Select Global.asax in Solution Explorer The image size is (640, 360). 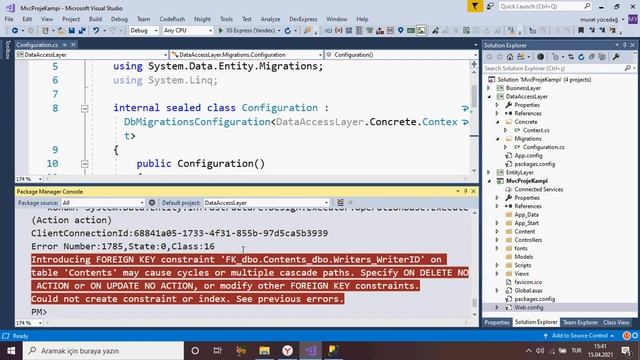tap(528, 291)
